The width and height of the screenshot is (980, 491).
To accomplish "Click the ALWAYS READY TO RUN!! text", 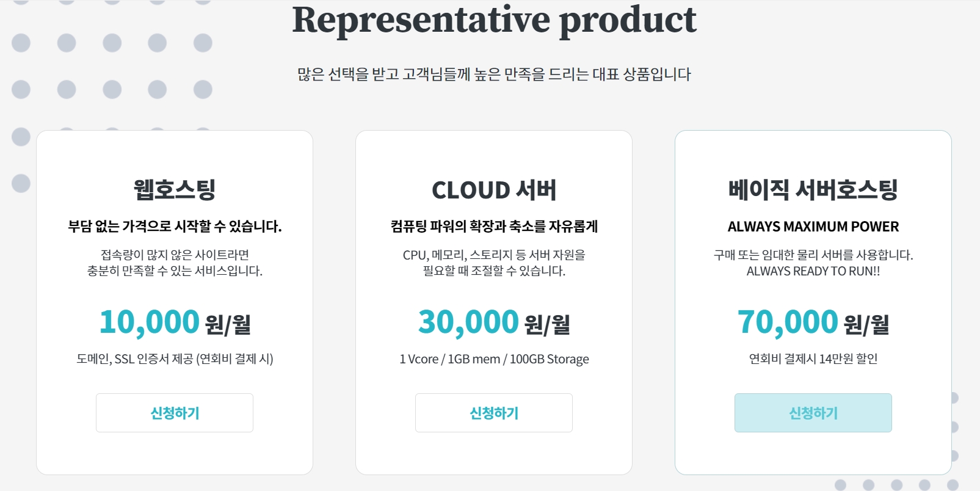I will point(813,271).
